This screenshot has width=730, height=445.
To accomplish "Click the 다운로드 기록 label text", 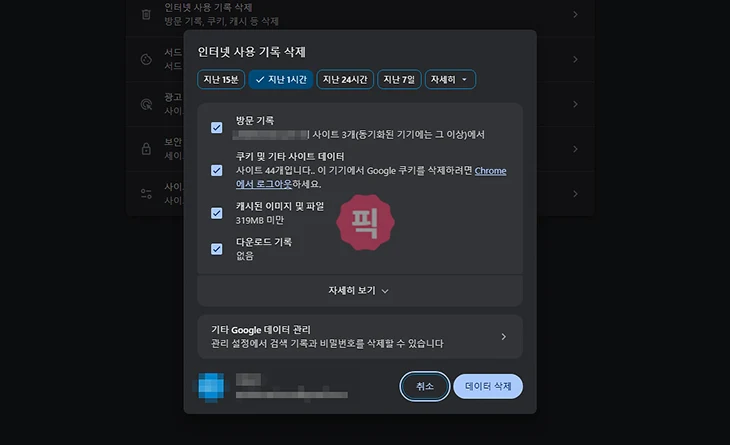I will point(264,242).
